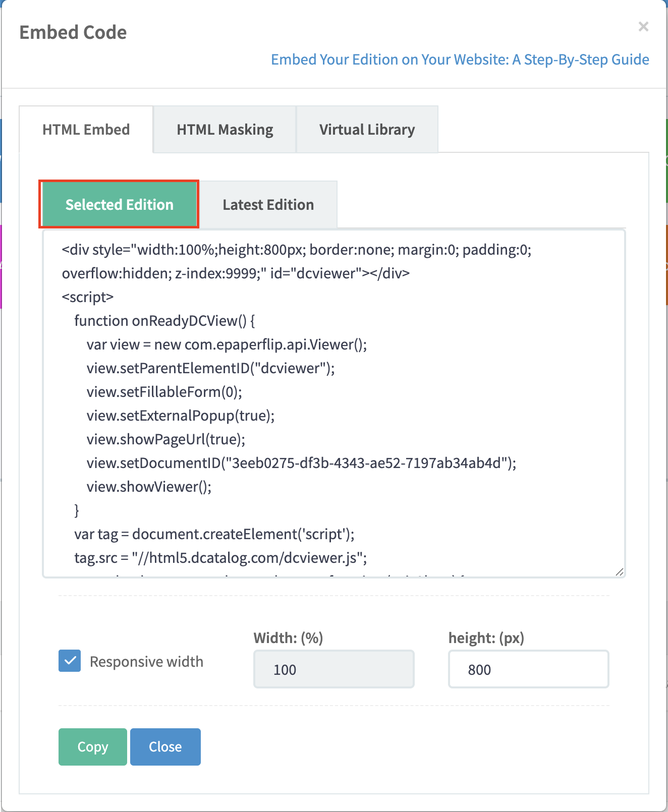Open the Virtual Library tab
This screenshot has height=812, width=668.
[x=367, y=130]
